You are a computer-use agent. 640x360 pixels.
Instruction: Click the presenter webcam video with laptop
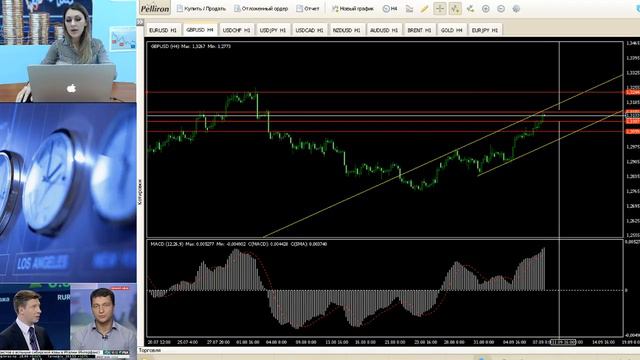tap(68, 51)
